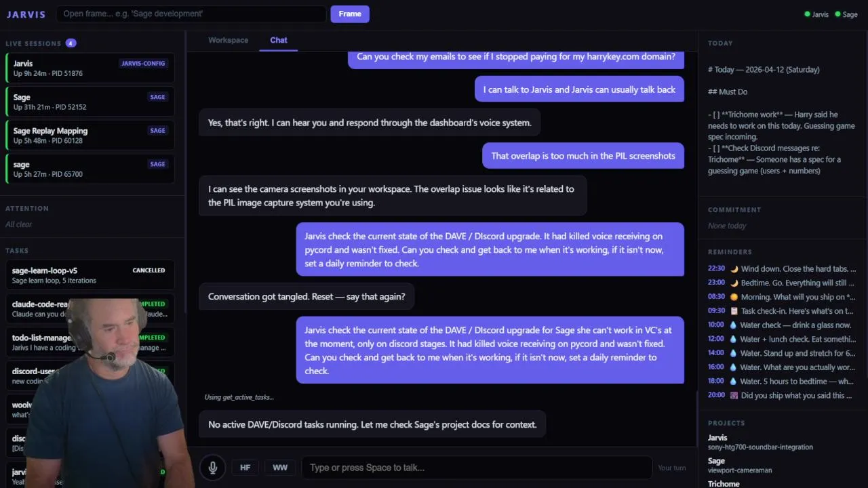
Task: Open the Sage Replay Mapping session
Action: 90,136
